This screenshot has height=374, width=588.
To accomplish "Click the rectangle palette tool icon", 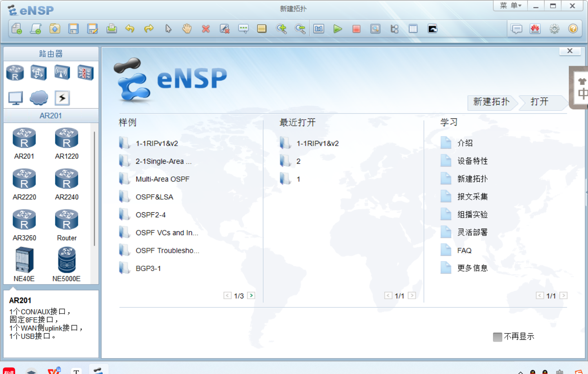I will click(x=262, y=29).
